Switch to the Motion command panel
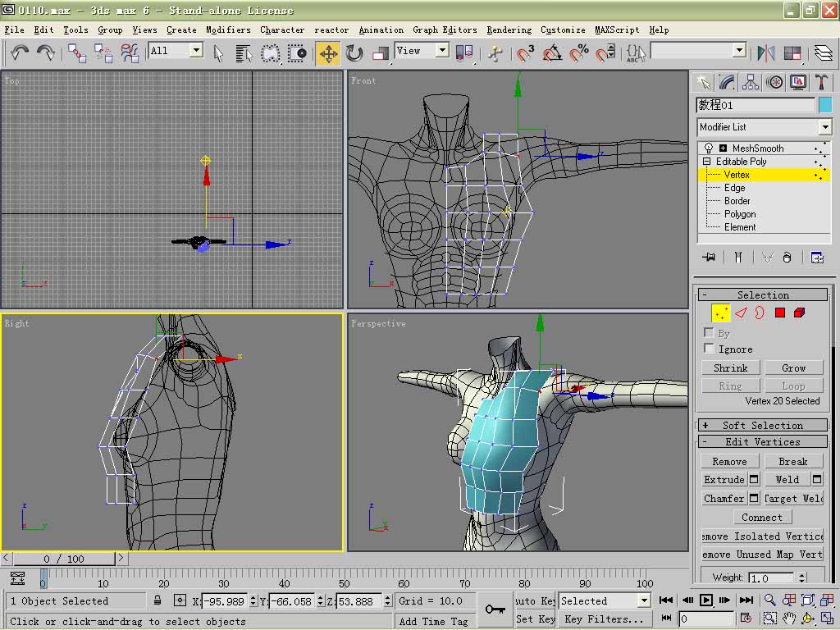 (x=774, y=82)
